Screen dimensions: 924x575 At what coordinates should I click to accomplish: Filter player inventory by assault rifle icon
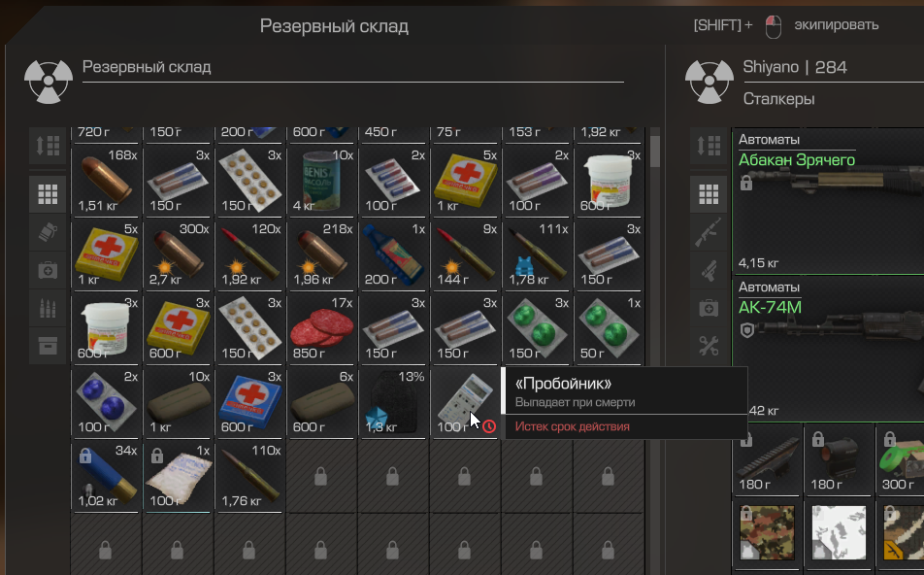click(709, 232)
